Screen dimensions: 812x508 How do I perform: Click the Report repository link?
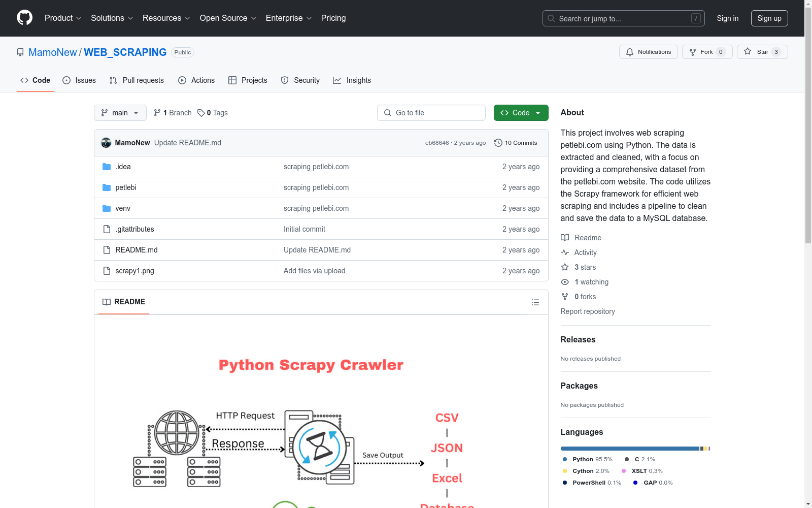(x=588, y=311)
